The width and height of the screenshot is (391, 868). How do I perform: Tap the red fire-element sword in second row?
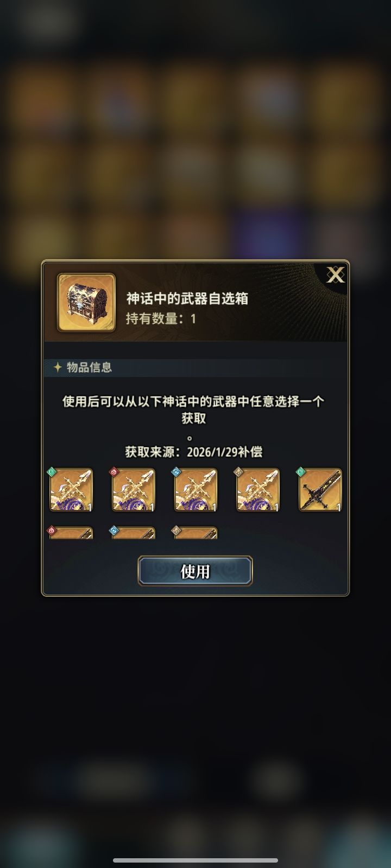(x=71, y=532)
